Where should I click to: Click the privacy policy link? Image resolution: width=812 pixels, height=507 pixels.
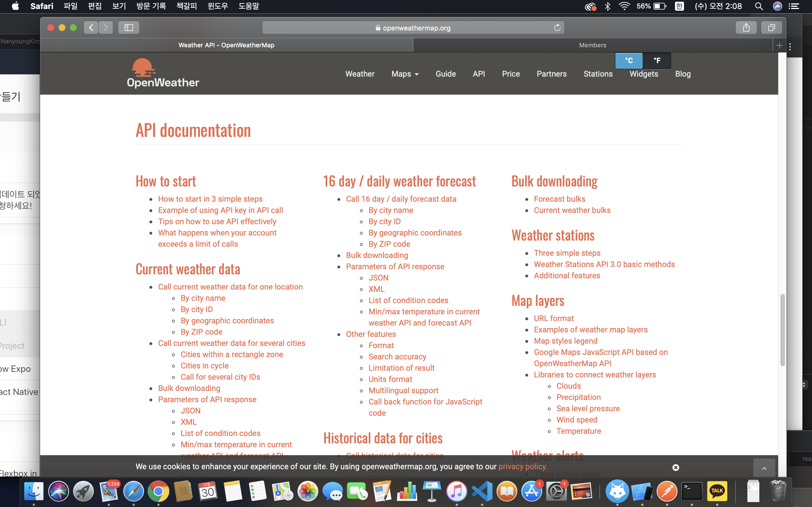(x=522, y=466)
